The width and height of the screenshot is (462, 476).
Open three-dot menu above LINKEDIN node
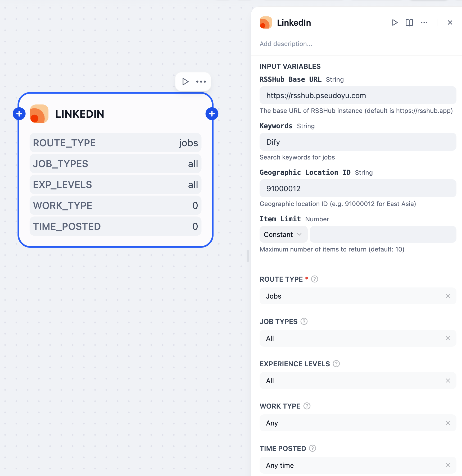(x=201, y=81)
